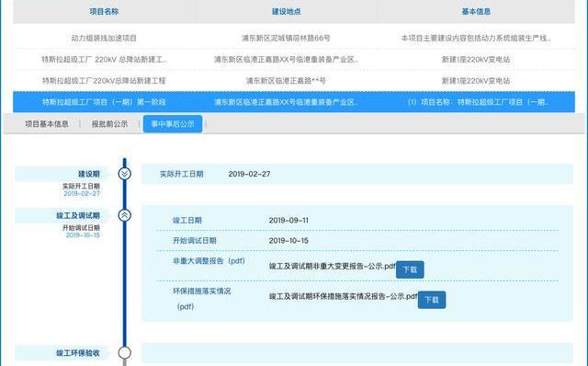Click file name 竣工及调试期非重大变更报告-公示.pdf
Screen dimensions: 588x366
tap(333, 266)
